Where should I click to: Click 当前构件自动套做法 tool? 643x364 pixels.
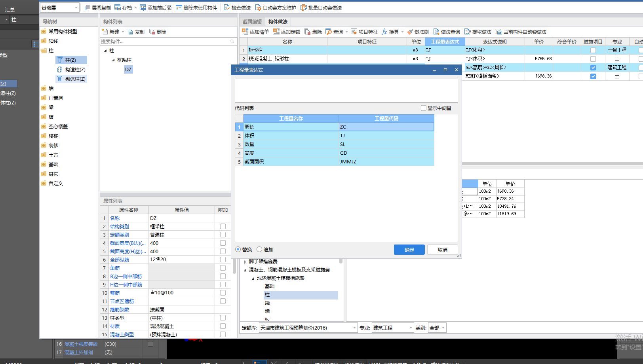coord(521,32)
